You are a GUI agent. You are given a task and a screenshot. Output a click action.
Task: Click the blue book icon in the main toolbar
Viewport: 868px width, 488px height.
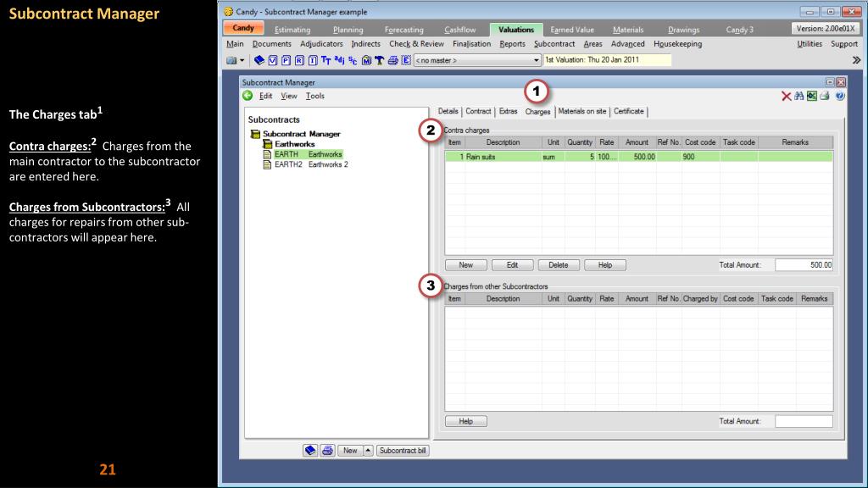click(x=259, y=60)
